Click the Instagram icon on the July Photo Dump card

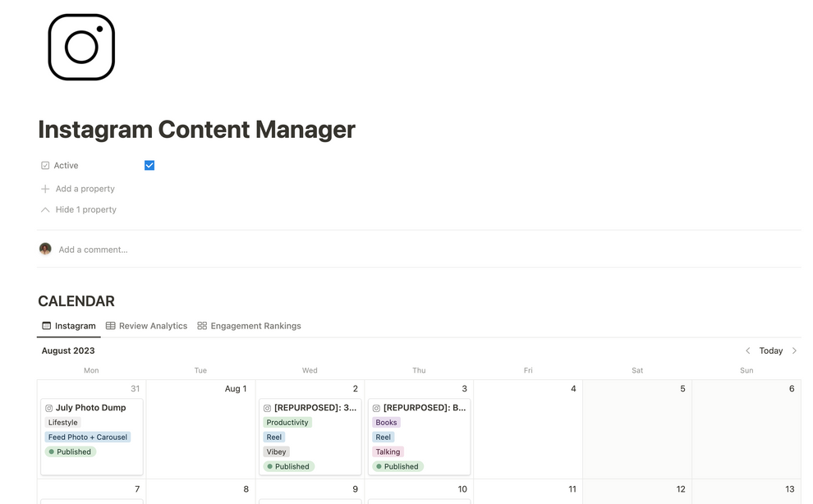tap(50, 407)
